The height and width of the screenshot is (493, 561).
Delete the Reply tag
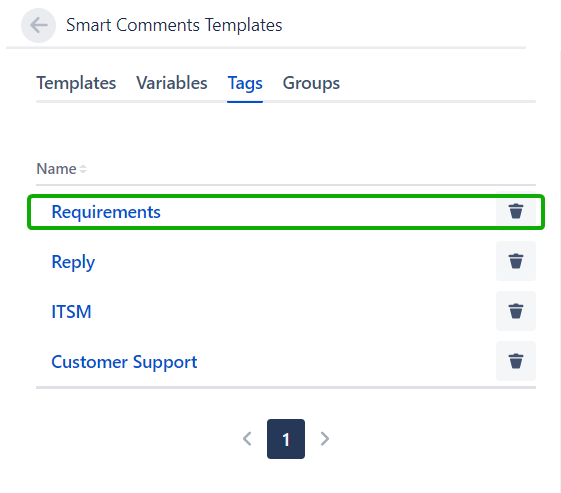click(x=516, y=261)
